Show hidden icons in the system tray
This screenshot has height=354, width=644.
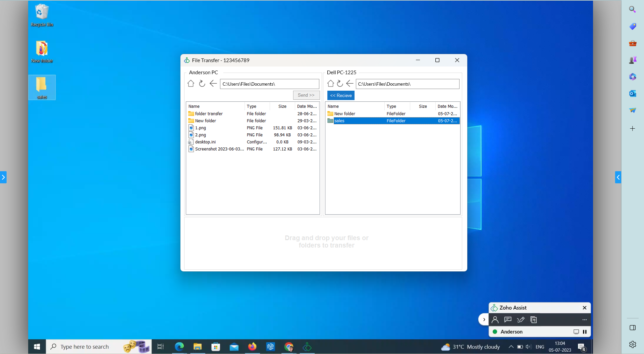pyautogui.click(x=511, y=347)
